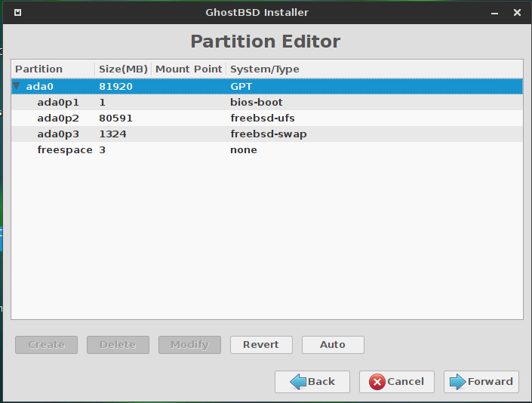This screenshot has height=403, width=532.
Task: Click the 1324 size value
Action: (x=112, y=134)
